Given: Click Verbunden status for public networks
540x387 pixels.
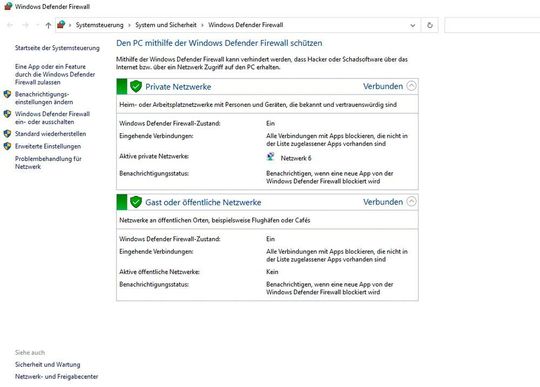Looking at the screenshot, I should (x=383, y=202).
